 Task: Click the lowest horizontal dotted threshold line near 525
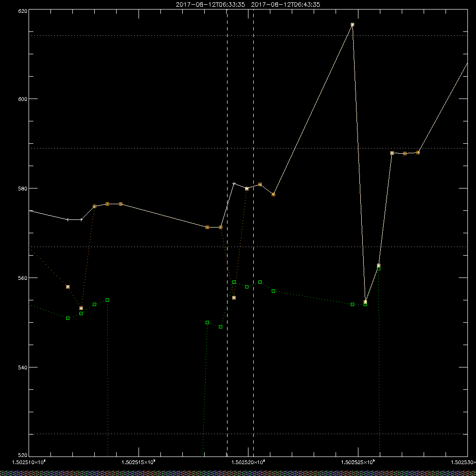(248, 434)
